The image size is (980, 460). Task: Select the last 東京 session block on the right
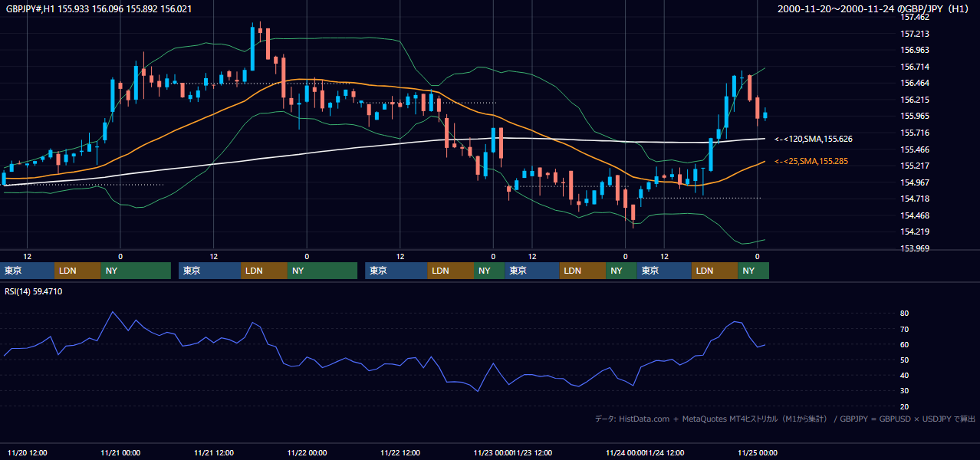click(x=664, y=271)
